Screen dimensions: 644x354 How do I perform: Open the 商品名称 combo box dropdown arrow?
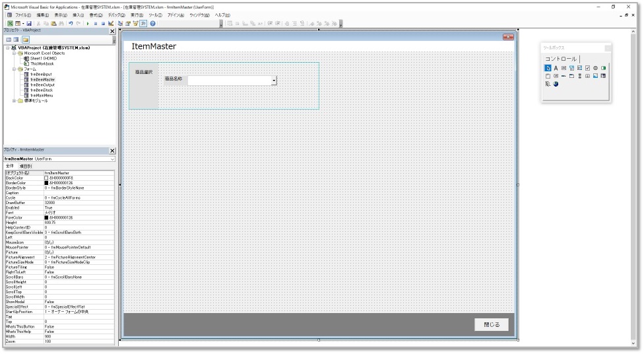[x=274, y=80]
